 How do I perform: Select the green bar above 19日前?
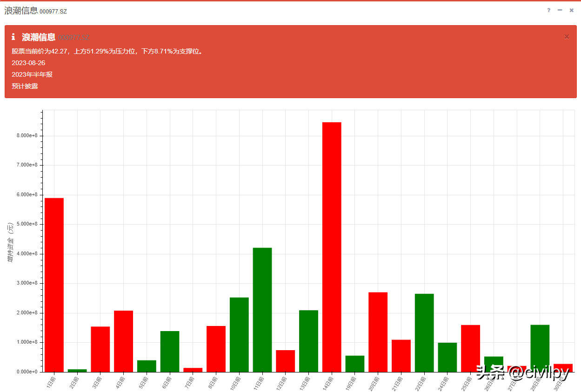(x=355, y=364)
